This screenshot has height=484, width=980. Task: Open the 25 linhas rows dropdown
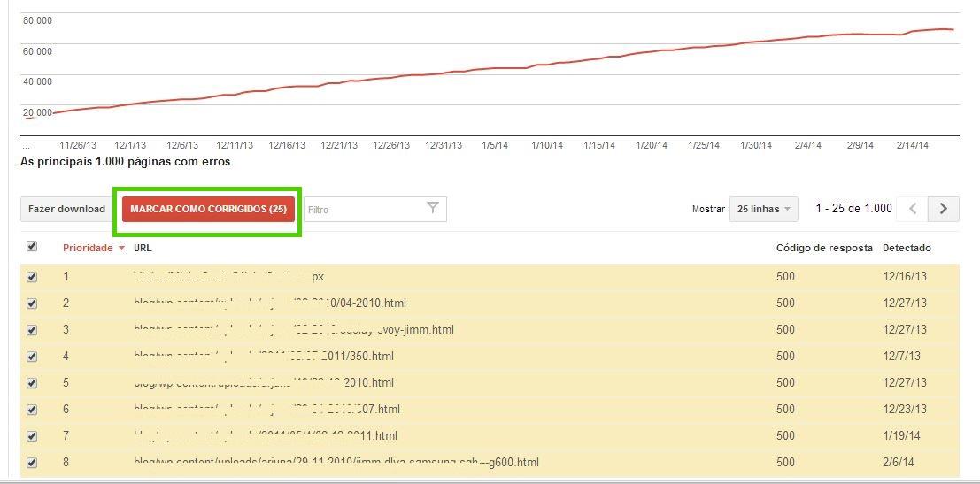coord(763,209)
